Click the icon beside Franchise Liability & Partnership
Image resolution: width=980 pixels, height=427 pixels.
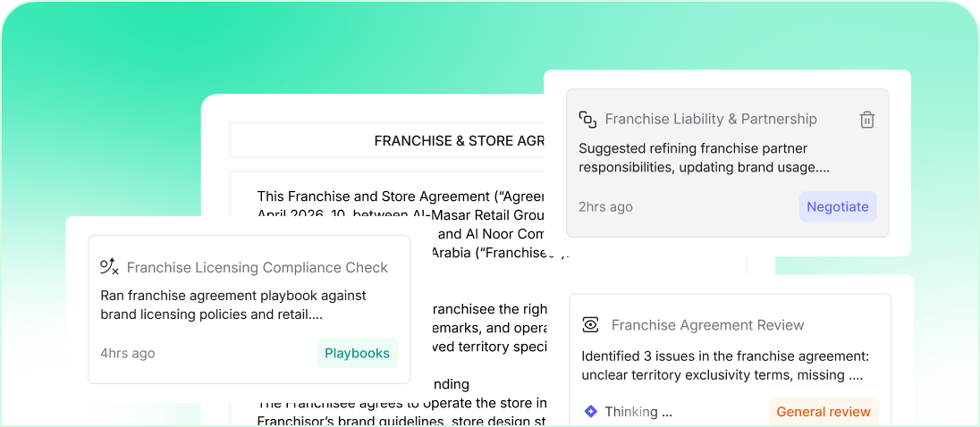pyautogui.click(x=587, y=119)
